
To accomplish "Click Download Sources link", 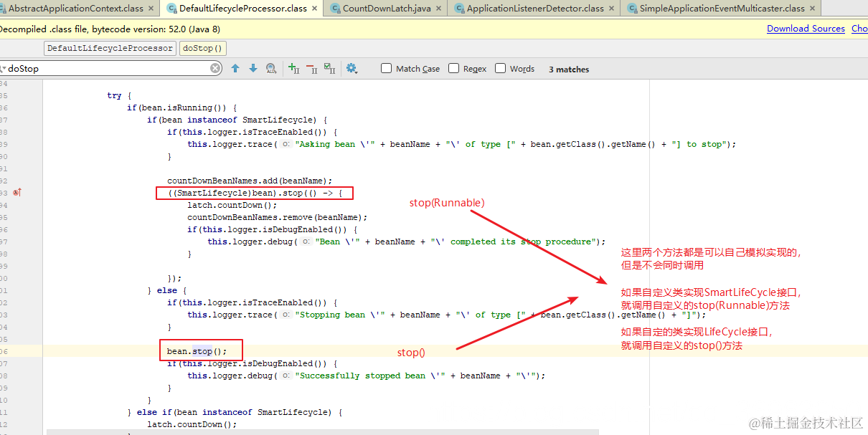I will (806, 29).
